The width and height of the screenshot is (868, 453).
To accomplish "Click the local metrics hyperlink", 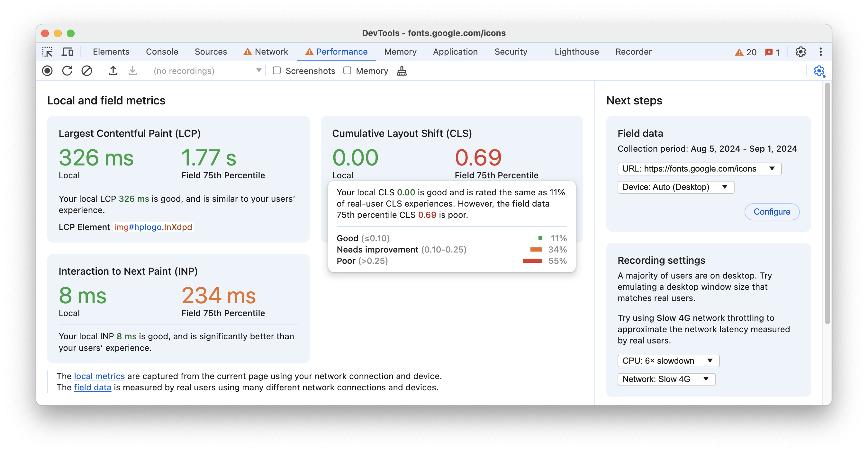I will point(99,376).
